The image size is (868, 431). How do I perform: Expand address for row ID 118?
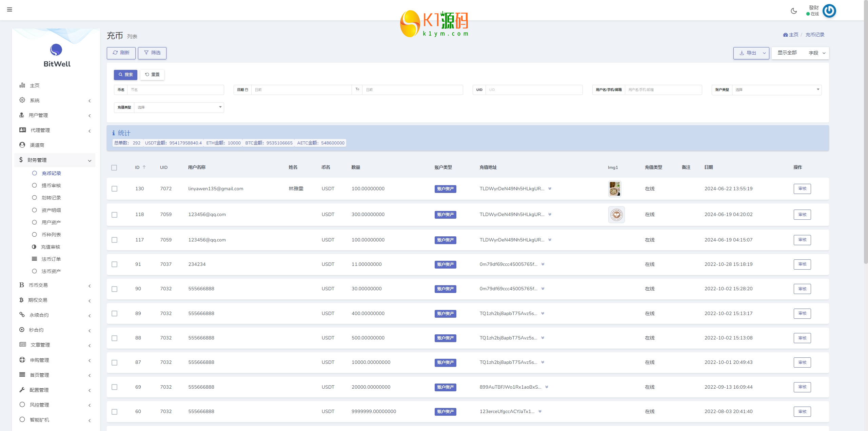point(550,214)
